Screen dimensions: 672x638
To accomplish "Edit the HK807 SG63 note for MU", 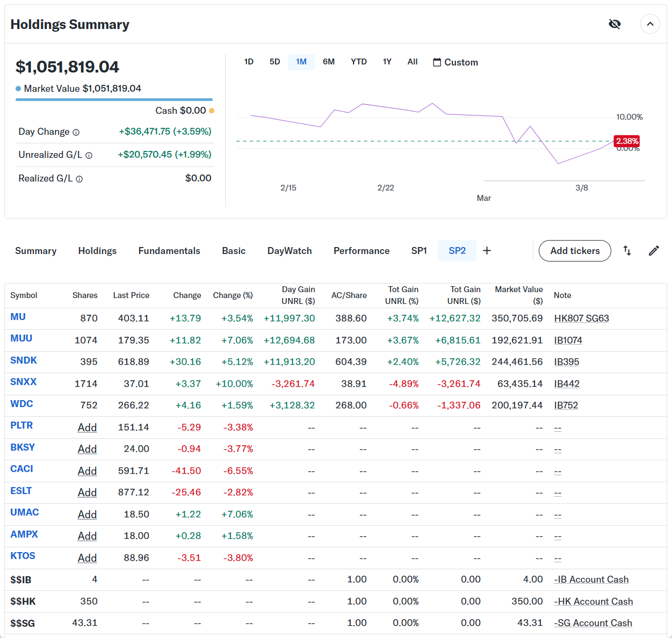I will tap(581, 318).
